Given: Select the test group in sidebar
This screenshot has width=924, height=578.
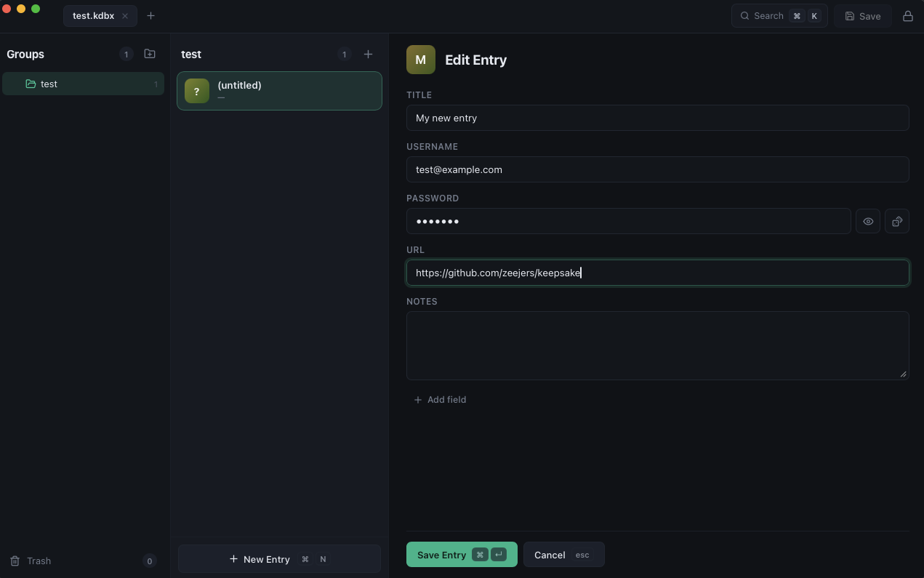Looking at the screenshot, I should pyautogui.click(x=83, y=84).
